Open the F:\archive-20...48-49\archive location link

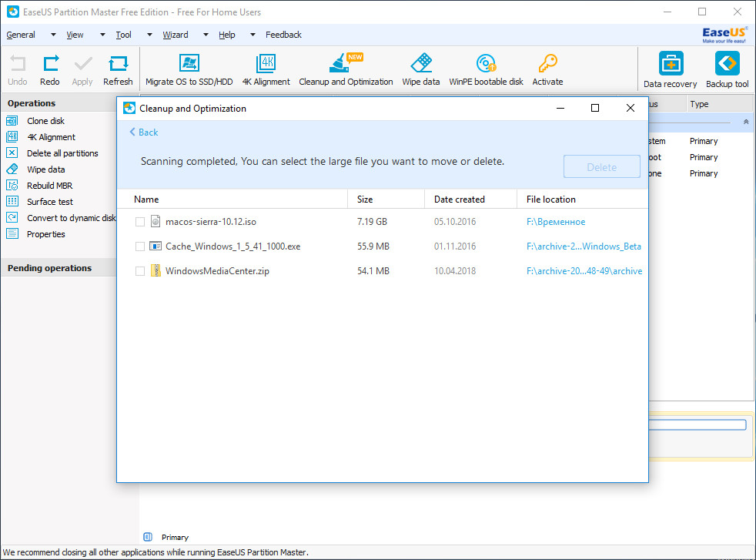point(584,271)
